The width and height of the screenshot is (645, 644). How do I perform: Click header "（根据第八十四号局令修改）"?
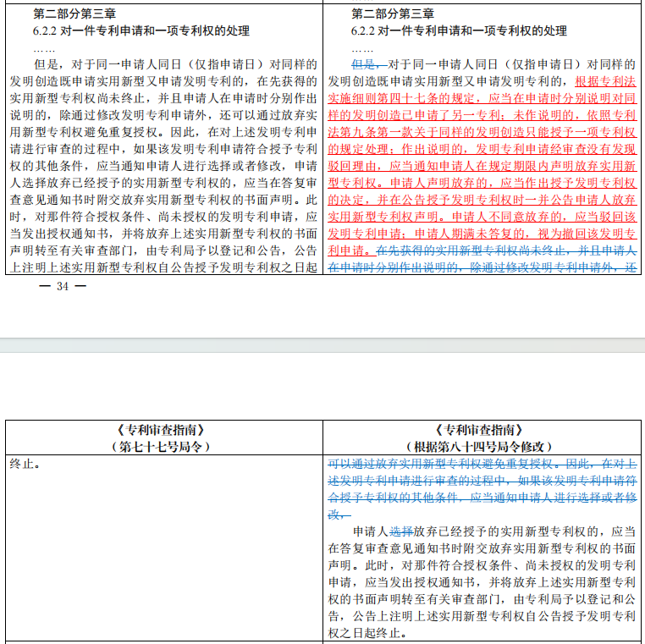point(479,447)
